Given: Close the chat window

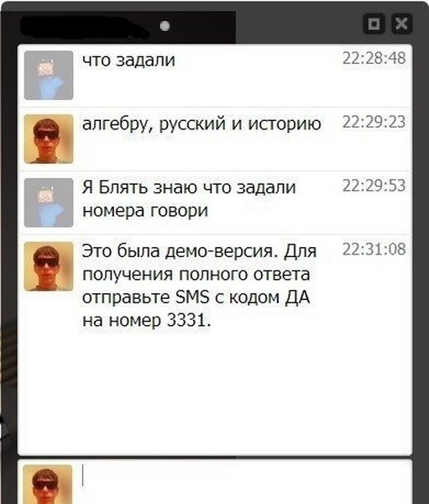Looking at the screenshot, I should tap(401, 24).
